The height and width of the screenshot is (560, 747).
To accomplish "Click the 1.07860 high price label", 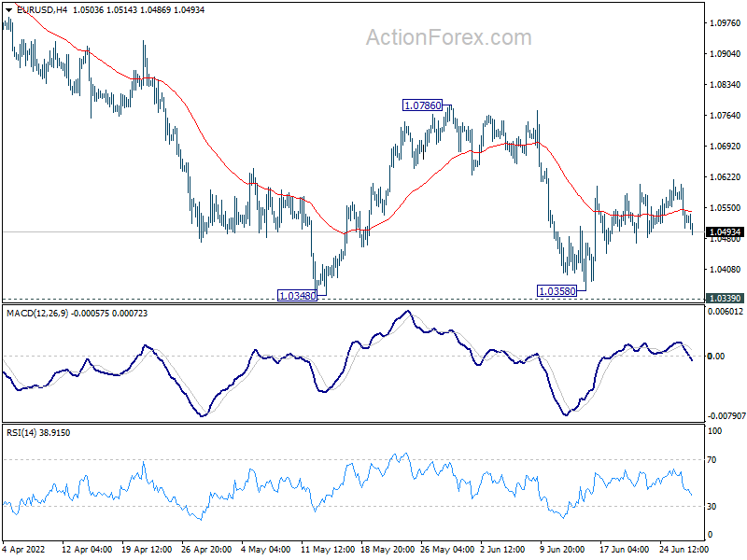I will point(423,105).
